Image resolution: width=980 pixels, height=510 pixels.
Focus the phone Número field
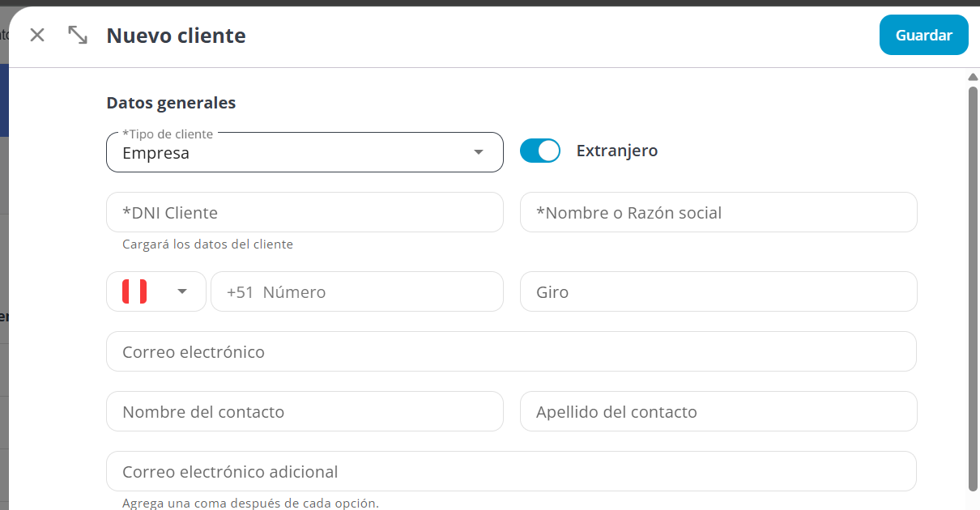pyautogui.click(x=357, y=291)
